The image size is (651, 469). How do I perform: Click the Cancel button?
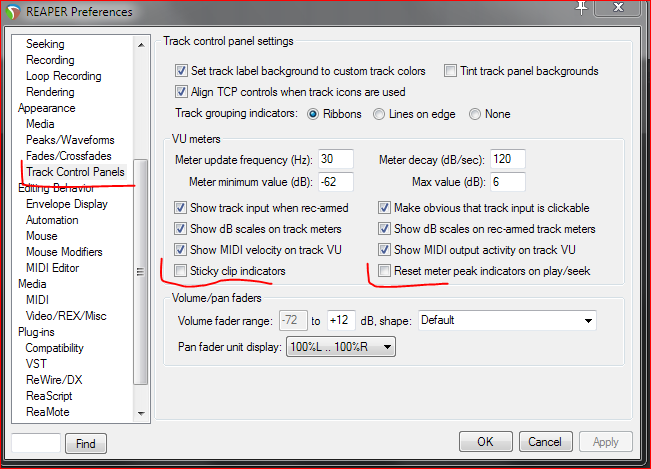[x=546, y=442]
